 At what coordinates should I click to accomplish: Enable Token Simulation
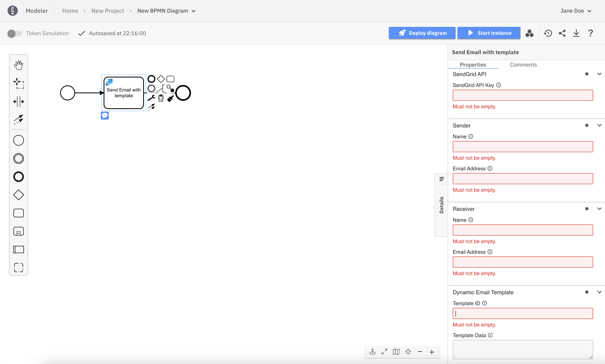[14, 33]
